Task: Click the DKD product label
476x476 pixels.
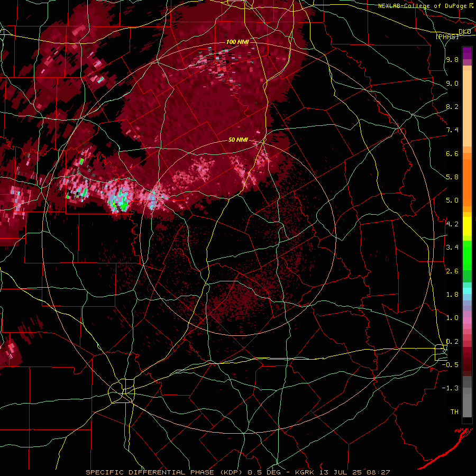Action: [x=465, y=32]
